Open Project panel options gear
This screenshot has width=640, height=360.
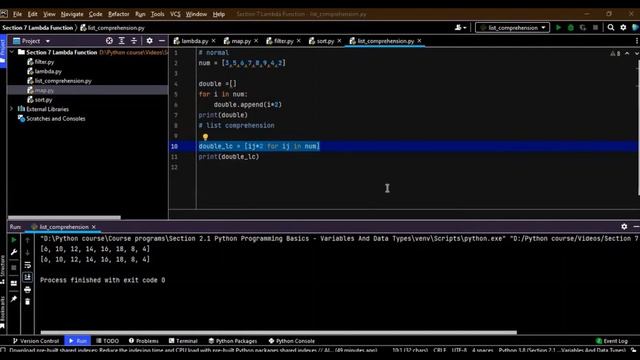pyautogui.click(x=149, y=41)
